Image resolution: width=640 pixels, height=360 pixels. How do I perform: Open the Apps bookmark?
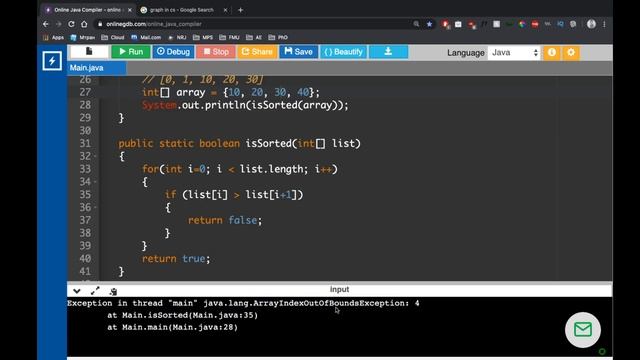click(x=53, y=37)
